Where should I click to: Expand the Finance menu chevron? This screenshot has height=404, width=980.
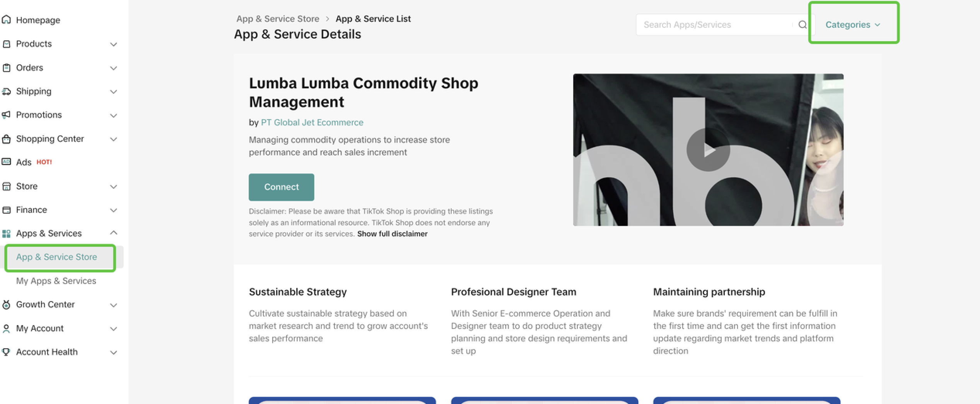(113, 210)
